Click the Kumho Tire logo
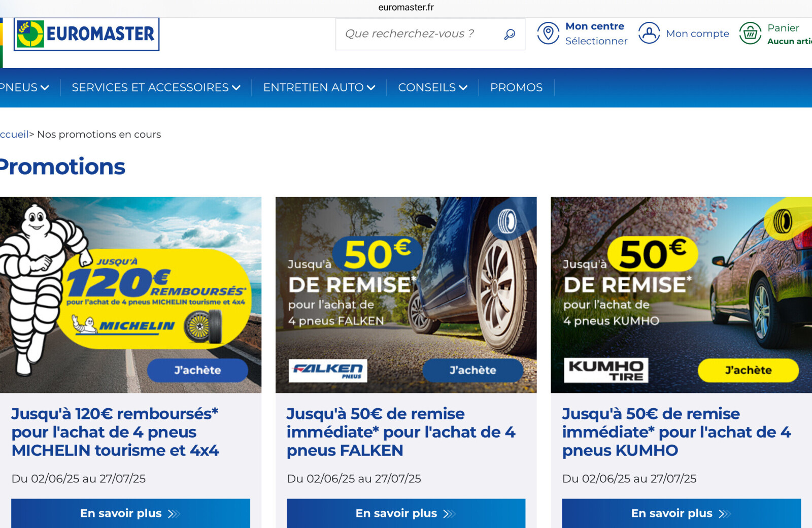812x528 pixels. (606, 370)
